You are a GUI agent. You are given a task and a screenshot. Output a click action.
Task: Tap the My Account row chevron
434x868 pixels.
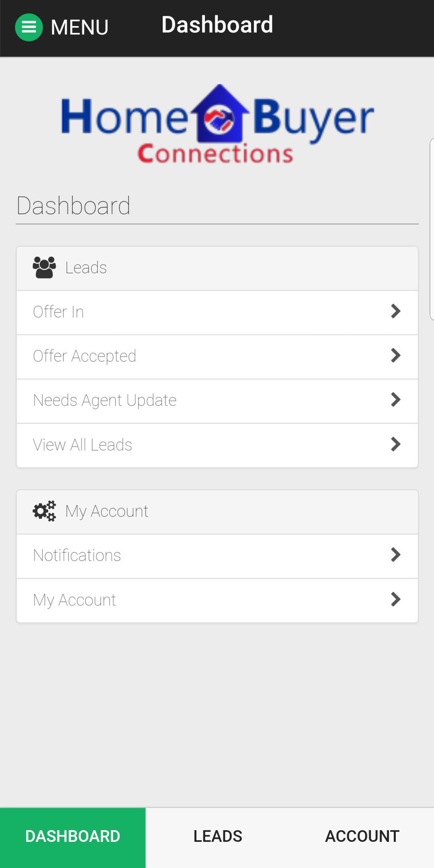click(x=395, y=600)
